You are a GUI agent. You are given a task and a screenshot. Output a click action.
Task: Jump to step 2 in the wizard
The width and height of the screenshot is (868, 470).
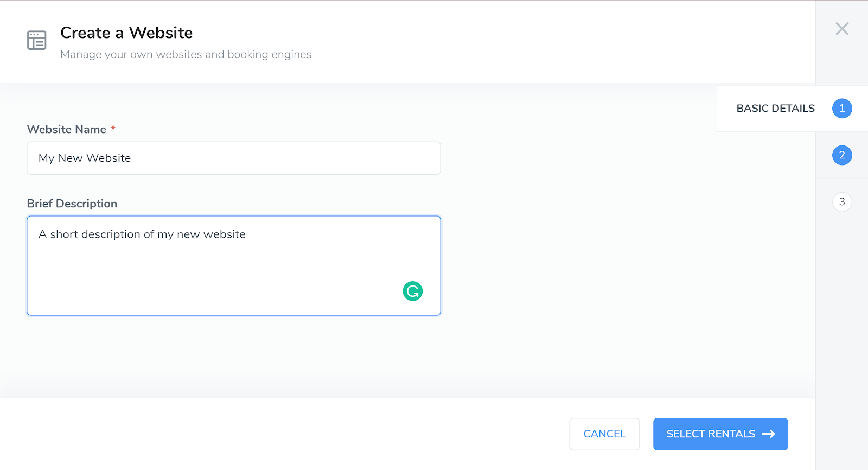842,155
